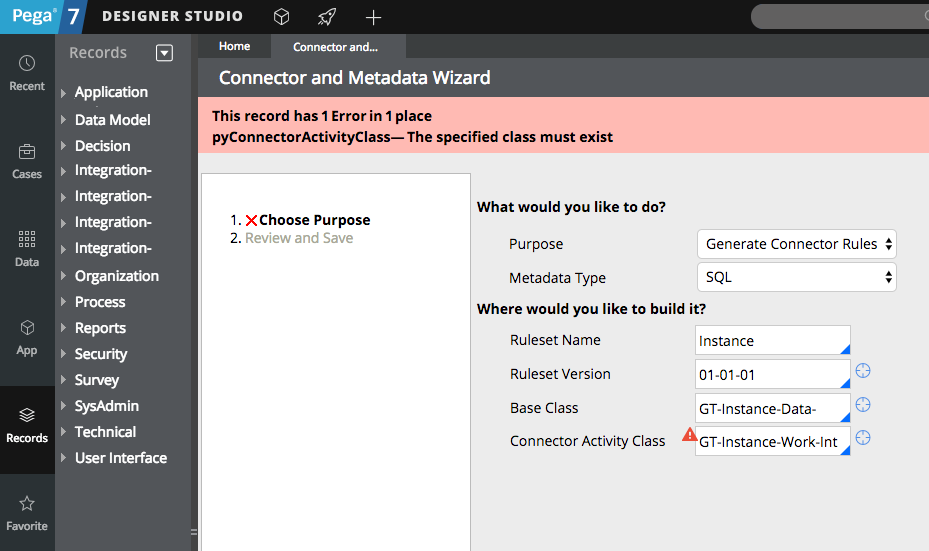
Task: Open the Purpose dropdown
Action: pyautogui.click(x=796, y=244)
